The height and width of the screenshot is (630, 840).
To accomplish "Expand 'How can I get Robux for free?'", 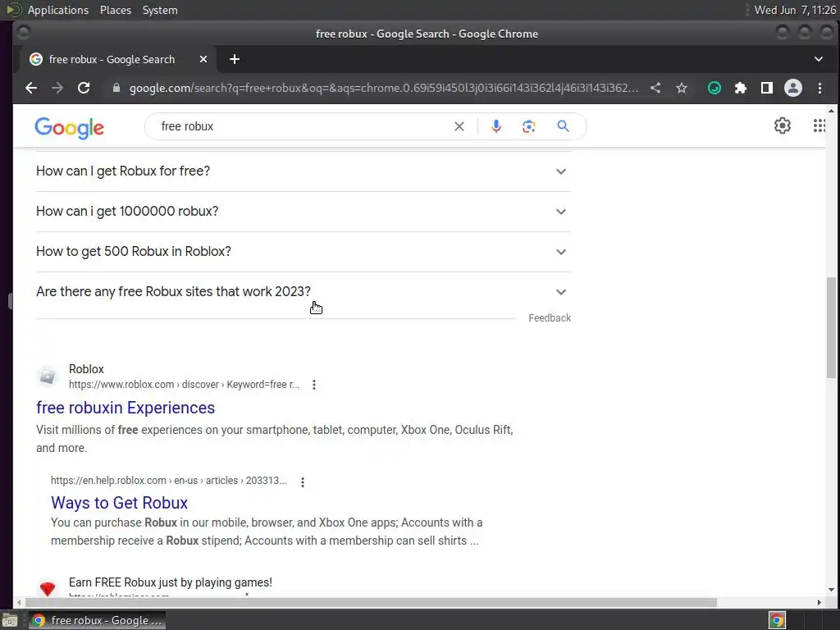I will (x=304, y=171).
